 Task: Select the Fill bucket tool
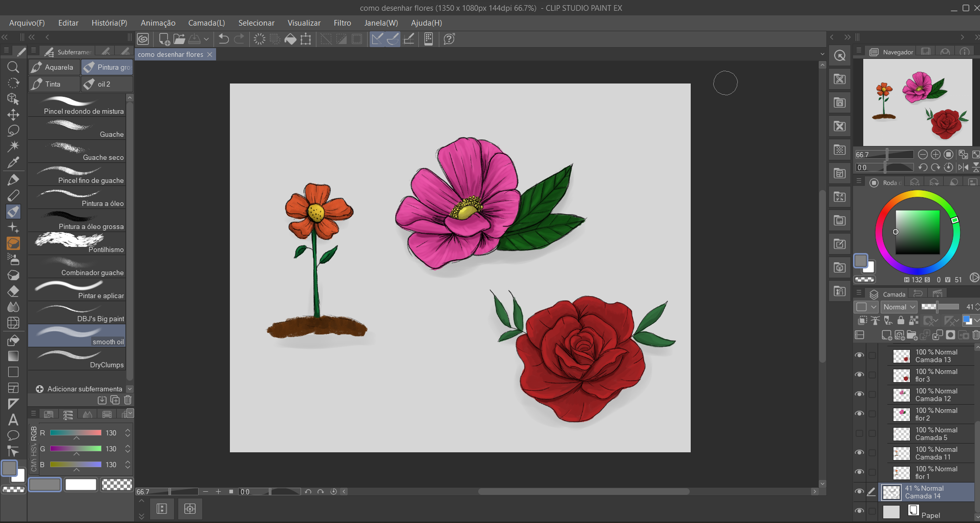tap(13, 340)
